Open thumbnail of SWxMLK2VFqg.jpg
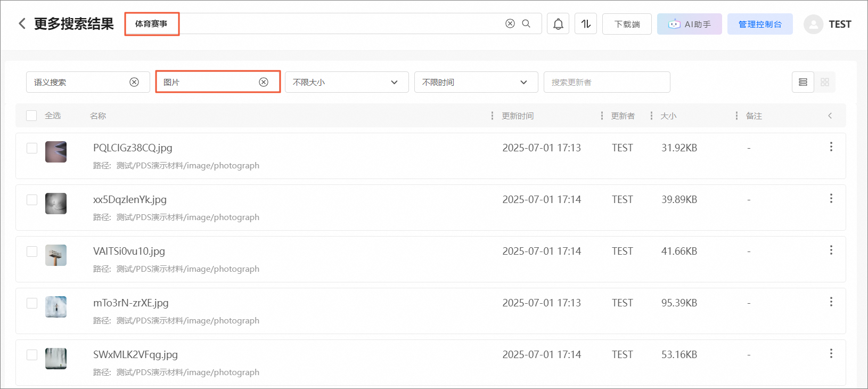The image size is (868, 389). tap(56, 359)
